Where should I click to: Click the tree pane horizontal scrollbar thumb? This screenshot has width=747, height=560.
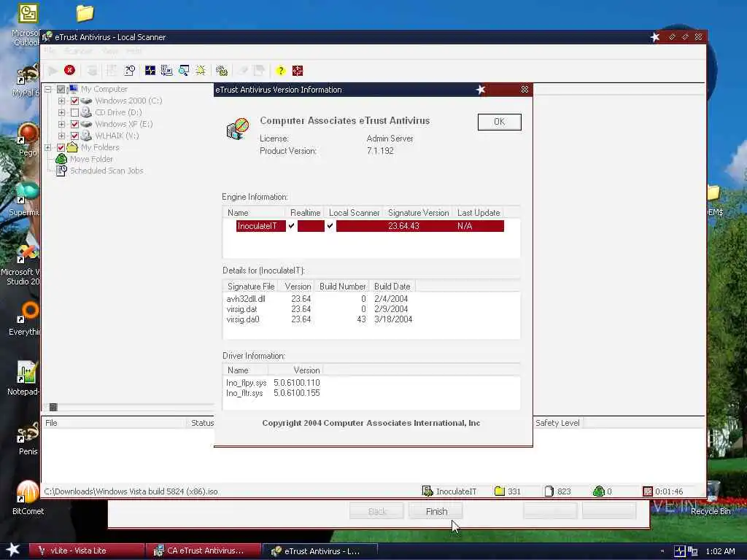(x=53, y=407)
